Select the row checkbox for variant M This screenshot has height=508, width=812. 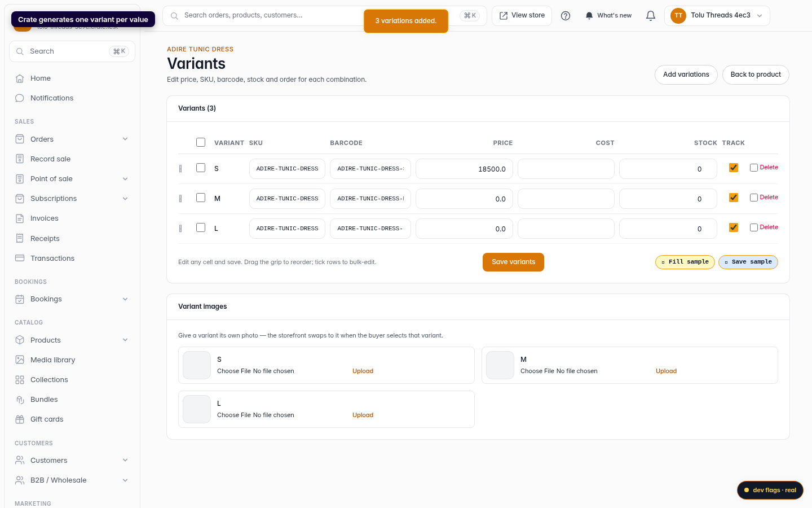click(201, 198)
